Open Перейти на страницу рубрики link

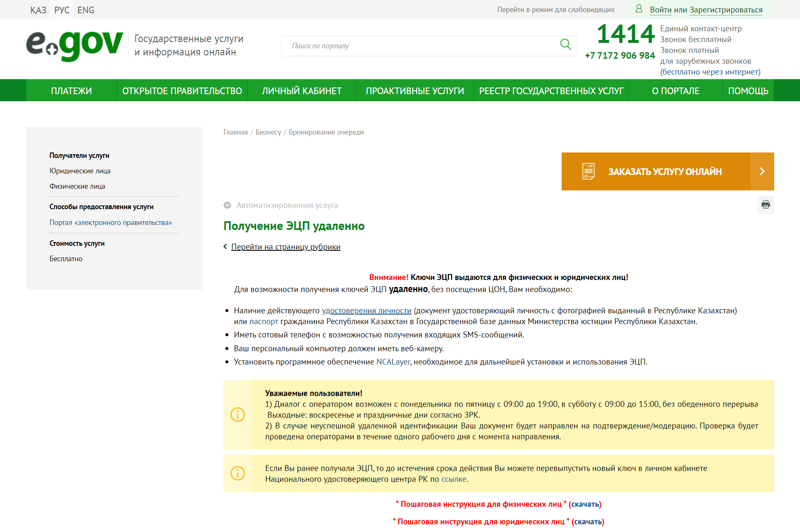(x=286, y=247)
